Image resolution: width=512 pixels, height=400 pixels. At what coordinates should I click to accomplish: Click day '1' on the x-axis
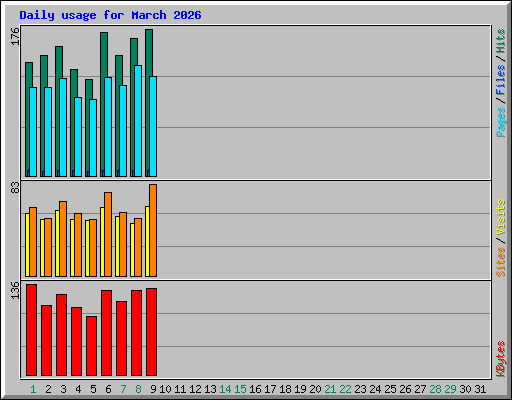pos(33,389)
